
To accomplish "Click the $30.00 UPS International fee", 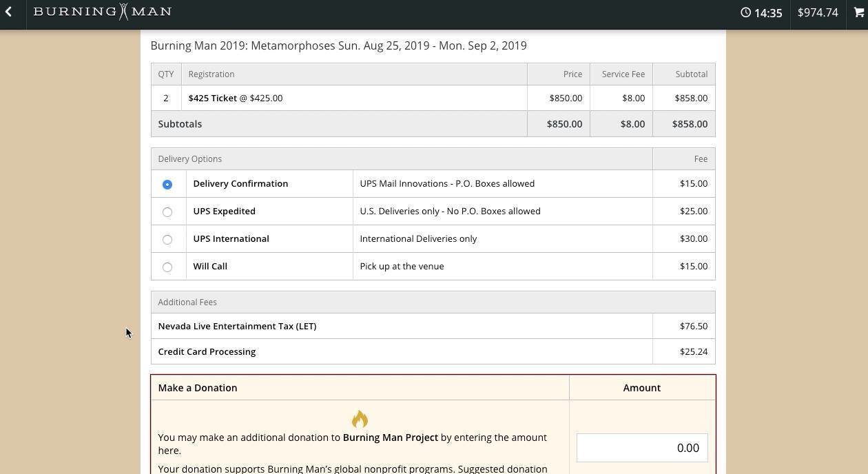I will pos(694,238).
